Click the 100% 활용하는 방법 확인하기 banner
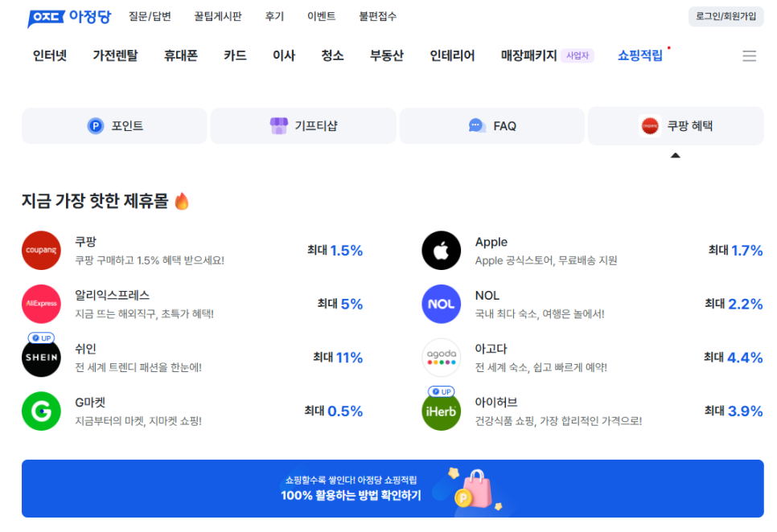 tap(393, 489)
